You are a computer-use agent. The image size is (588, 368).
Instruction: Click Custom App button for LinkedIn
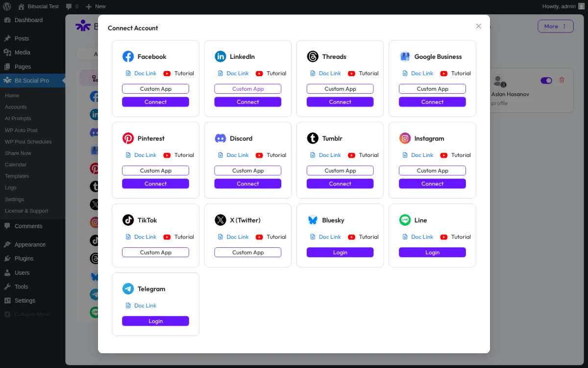tap(247, 89)
